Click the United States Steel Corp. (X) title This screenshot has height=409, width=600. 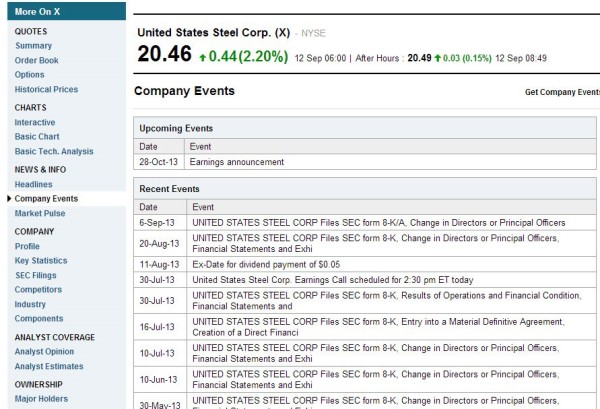click(214, 33)
